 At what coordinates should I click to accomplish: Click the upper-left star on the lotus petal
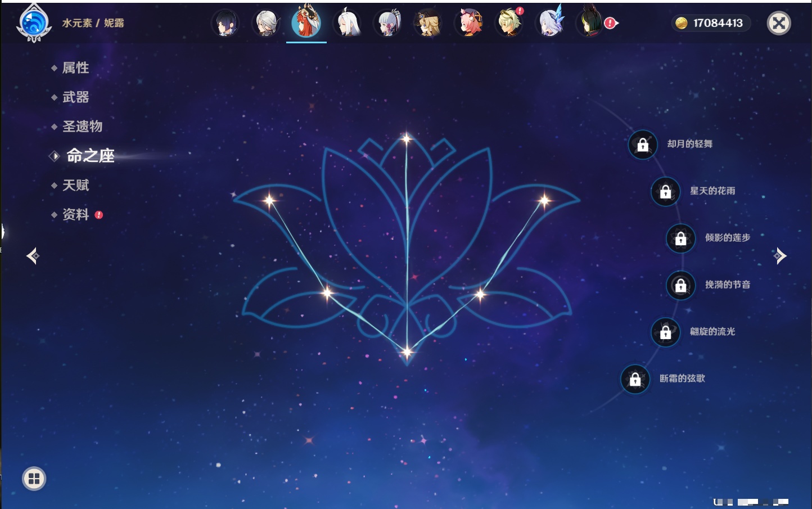tap(270, 200)
